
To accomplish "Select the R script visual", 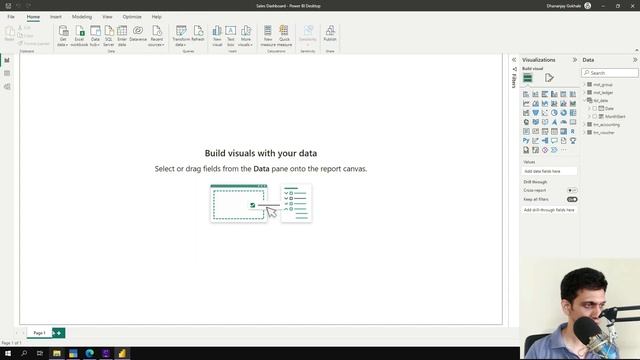I will point(573,131).
